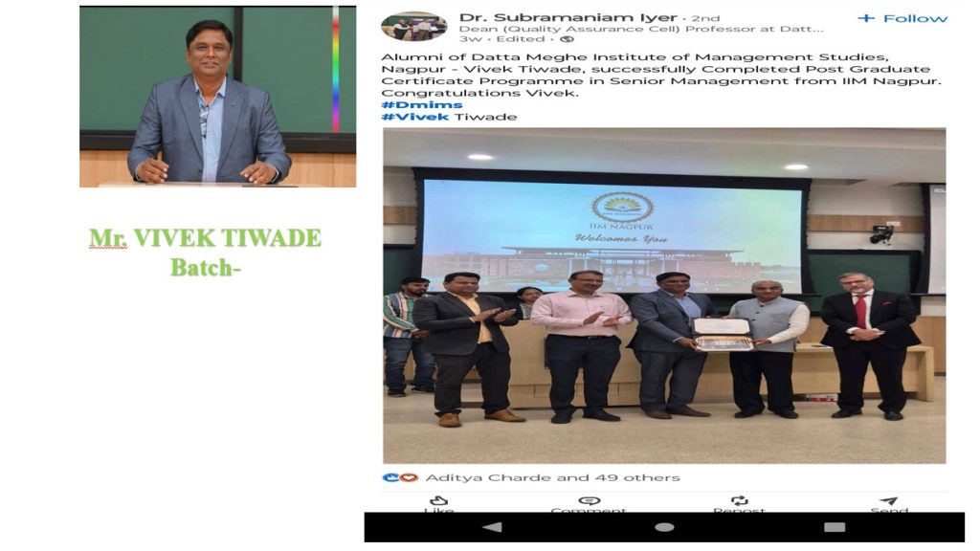This screenshot has width=980, height=551.
Task: Click the Dean (Quality Assurance Cell) headline text
Action: click(x=641, y=29)
